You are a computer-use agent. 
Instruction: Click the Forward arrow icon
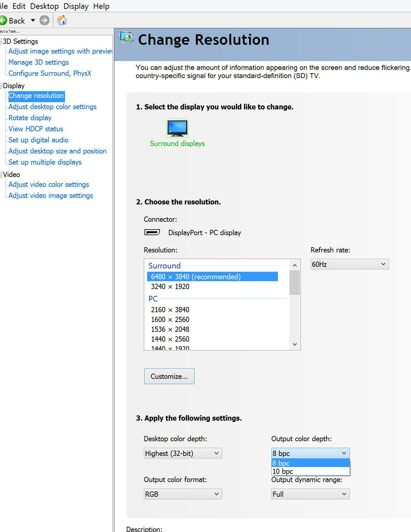[x=44, y=21]
